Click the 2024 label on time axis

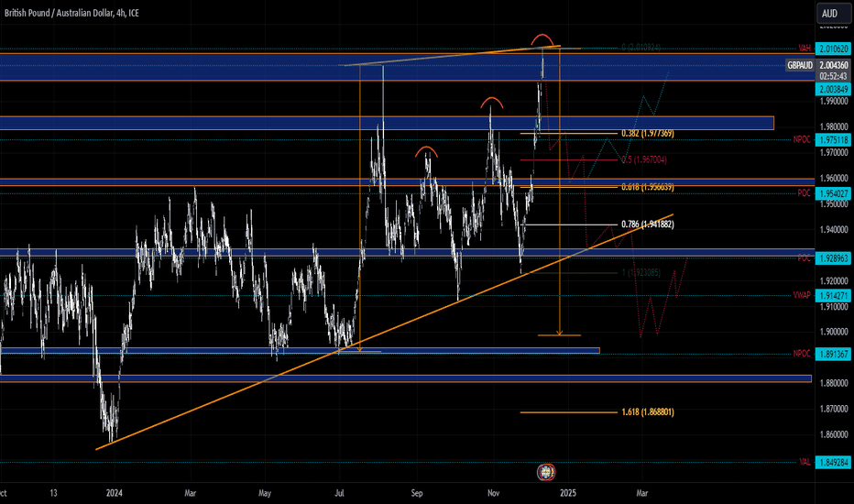[x=115, y=493]
